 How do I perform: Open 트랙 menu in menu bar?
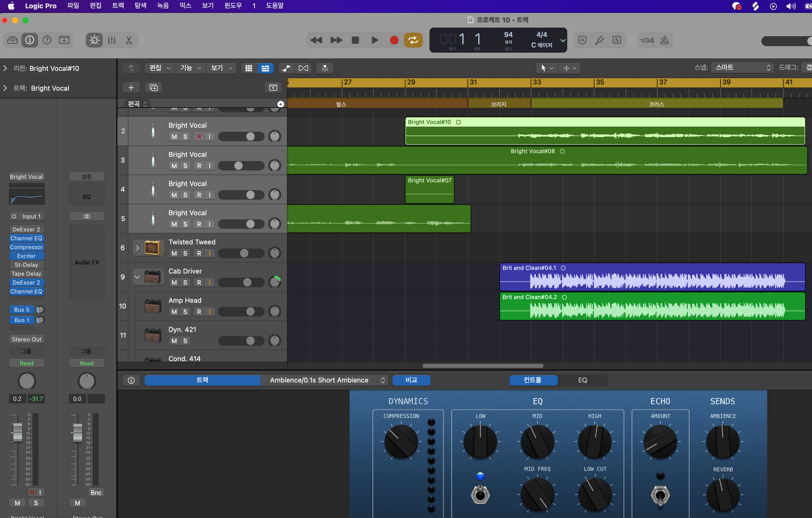(x=118, y=6)
